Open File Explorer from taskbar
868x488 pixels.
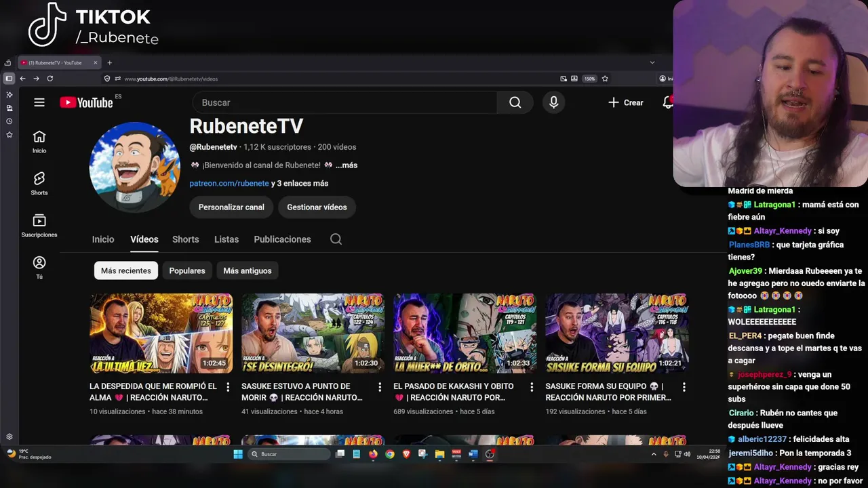pos(439,454)
